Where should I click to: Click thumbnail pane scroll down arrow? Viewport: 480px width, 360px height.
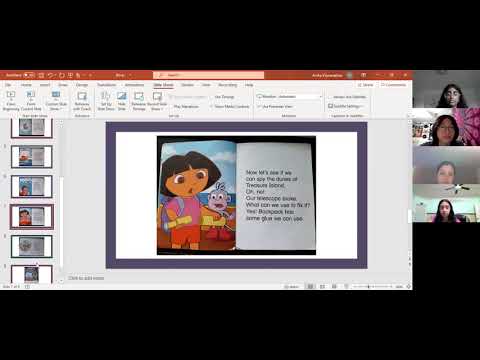click(61, 281)
